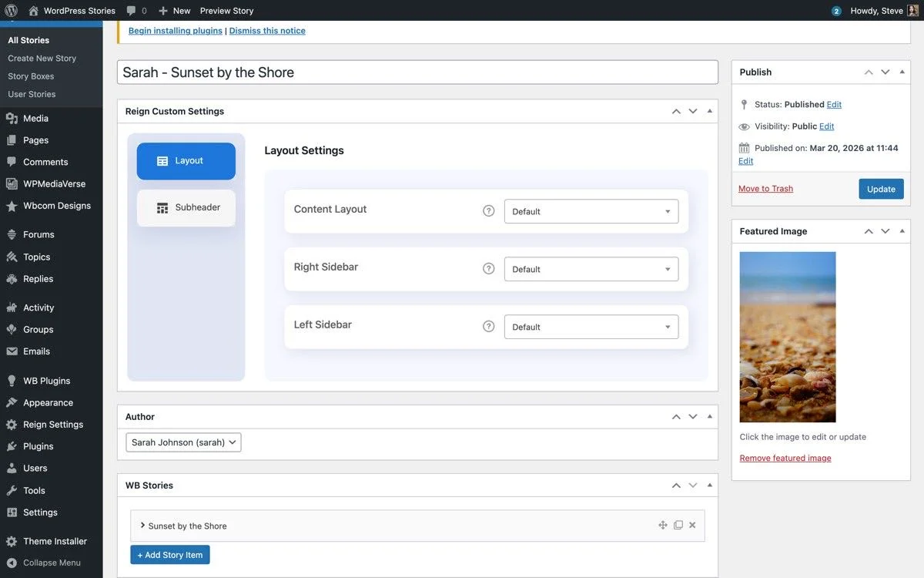The width and height of the screenshot is (924, 578).
Task: Click the WordPress logo in the admin bar
Action: (x=10, y=10)
